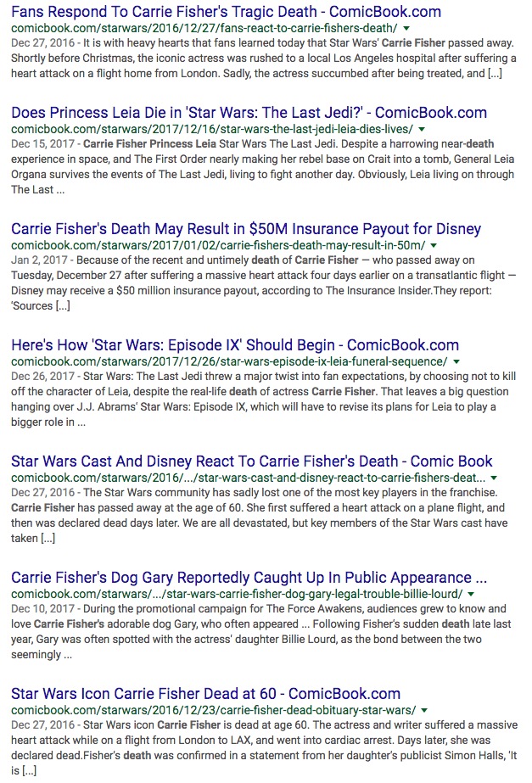The width and height of the screenshot is (532, 783).
Task: Open 'Star Wars Icon Carrie Fisher Dead at 60'
Action: [205, 694]
